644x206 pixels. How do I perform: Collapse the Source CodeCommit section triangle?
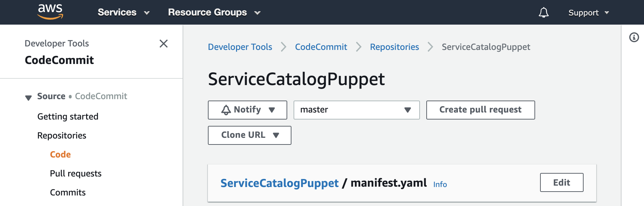[x=28, y=98]
